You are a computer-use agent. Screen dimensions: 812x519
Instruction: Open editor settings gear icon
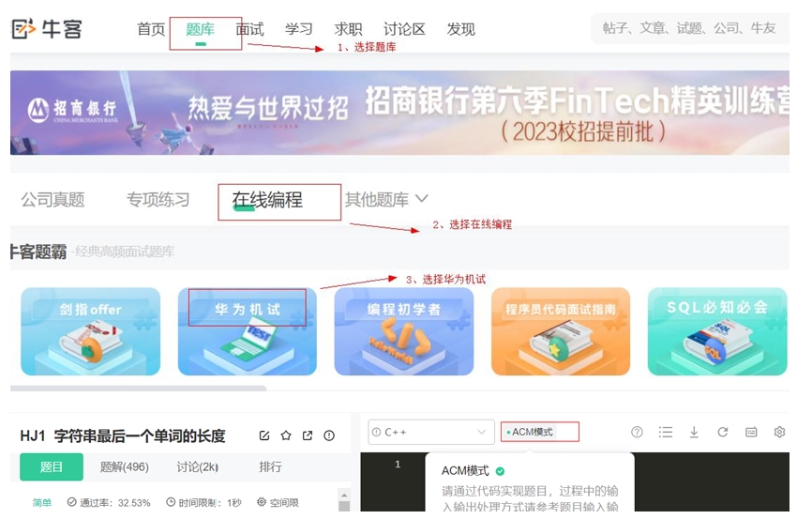(779, 432)
